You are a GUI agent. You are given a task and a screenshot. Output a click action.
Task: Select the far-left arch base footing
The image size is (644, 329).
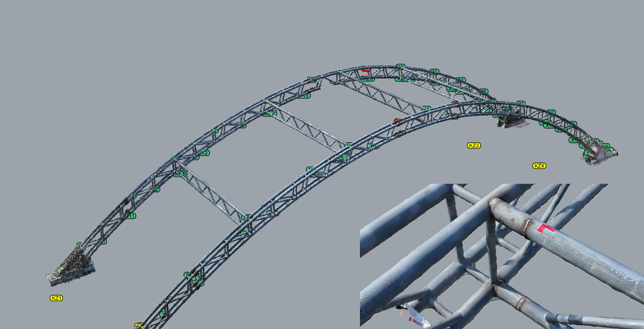70,270
